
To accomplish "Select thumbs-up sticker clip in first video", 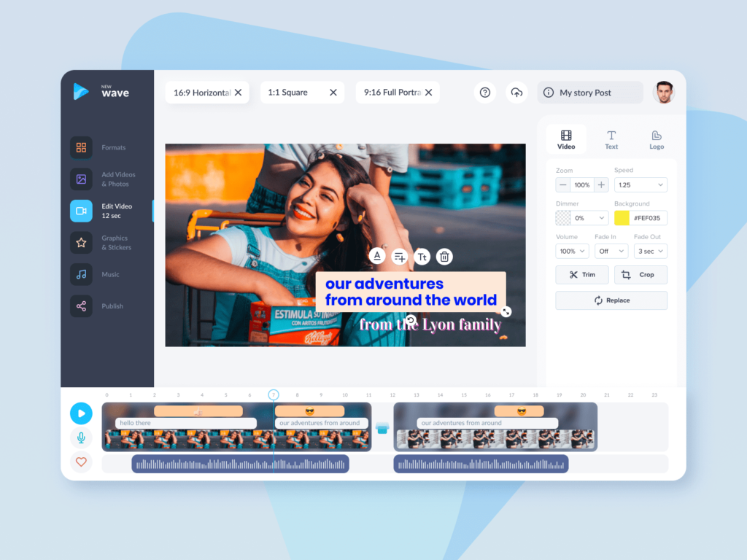I will 198,411.
